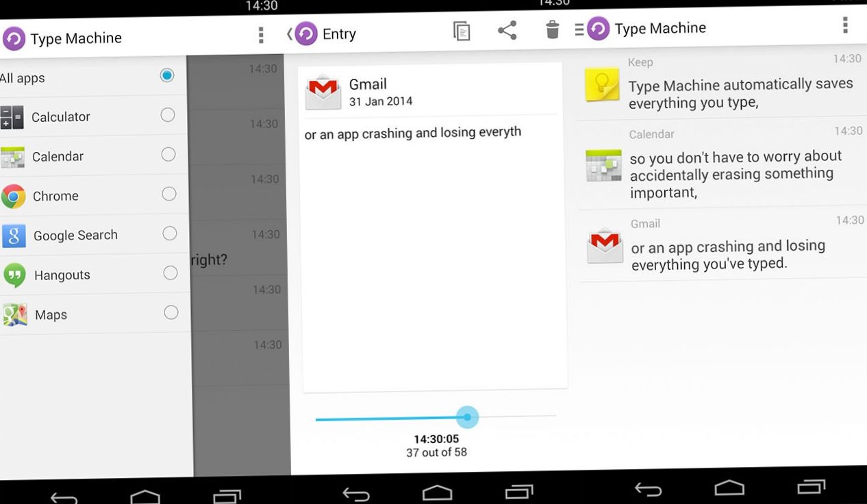Tap Type Machine logo in left screen header

tap(14, 39)
